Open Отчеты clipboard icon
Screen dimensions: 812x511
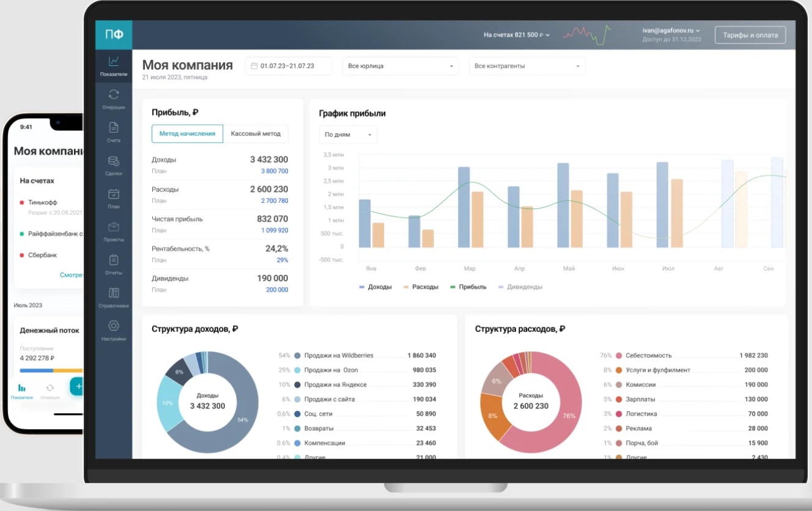tap(114, 260)
